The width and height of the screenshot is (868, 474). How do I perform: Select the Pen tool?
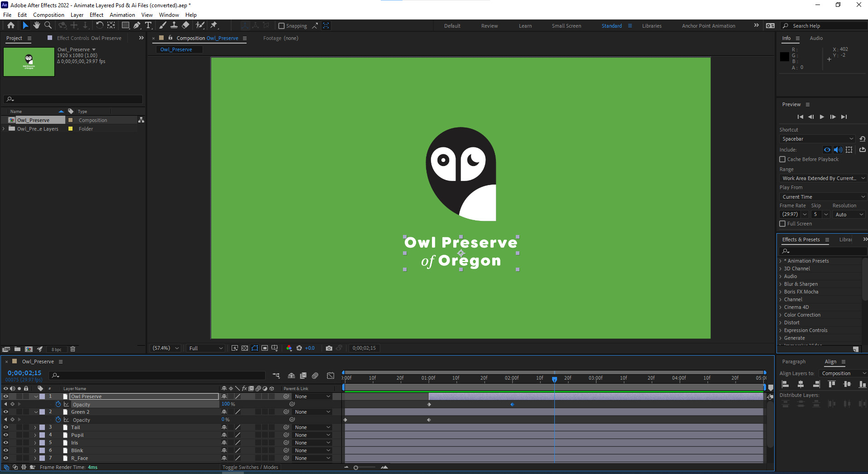click(137, 25)
